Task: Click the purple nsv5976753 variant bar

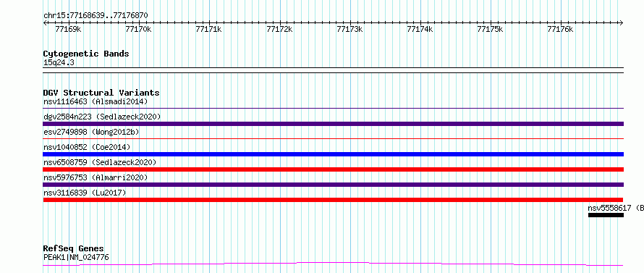Action: coord(334,185)
